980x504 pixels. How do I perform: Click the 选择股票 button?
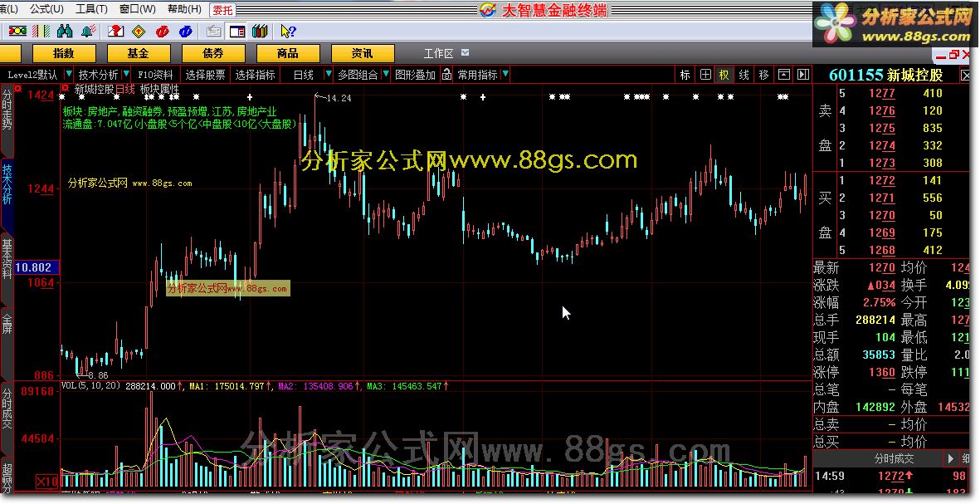coord(205,75)
